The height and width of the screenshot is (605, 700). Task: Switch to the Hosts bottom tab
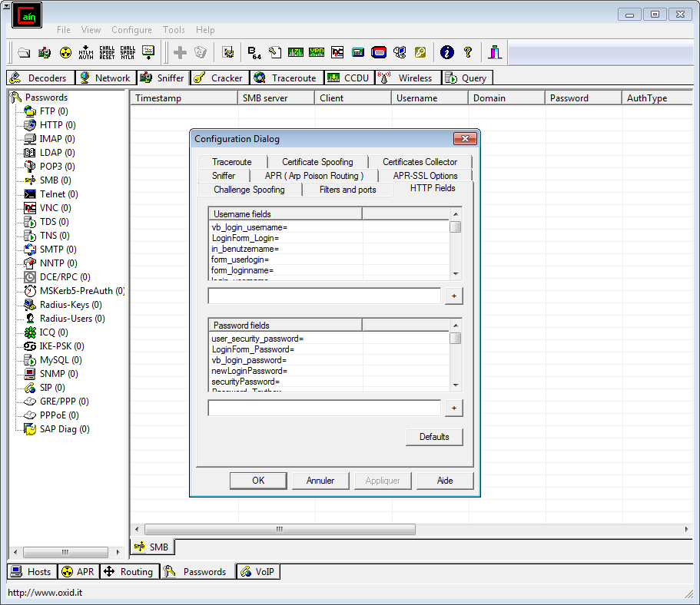(32, 572)
